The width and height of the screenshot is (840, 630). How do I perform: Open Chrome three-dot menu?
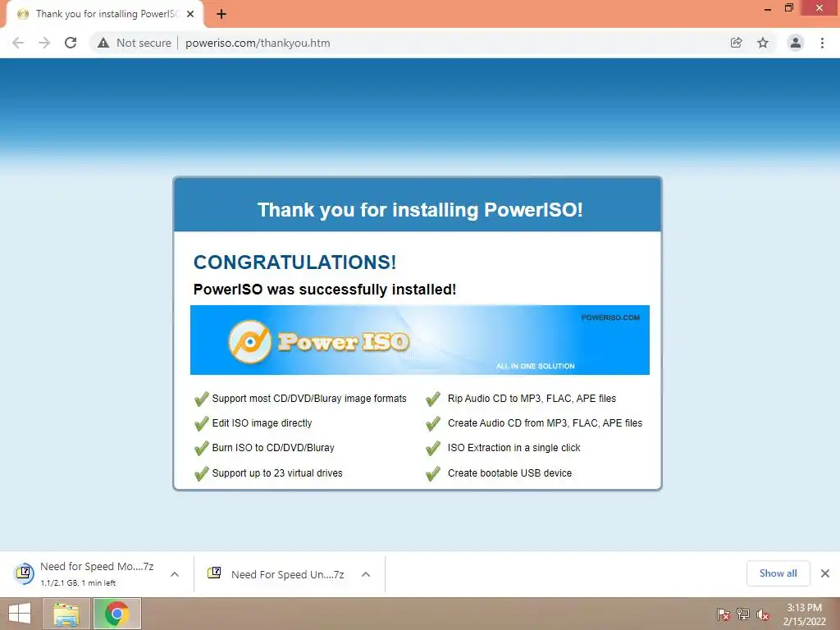coord(822,43)
